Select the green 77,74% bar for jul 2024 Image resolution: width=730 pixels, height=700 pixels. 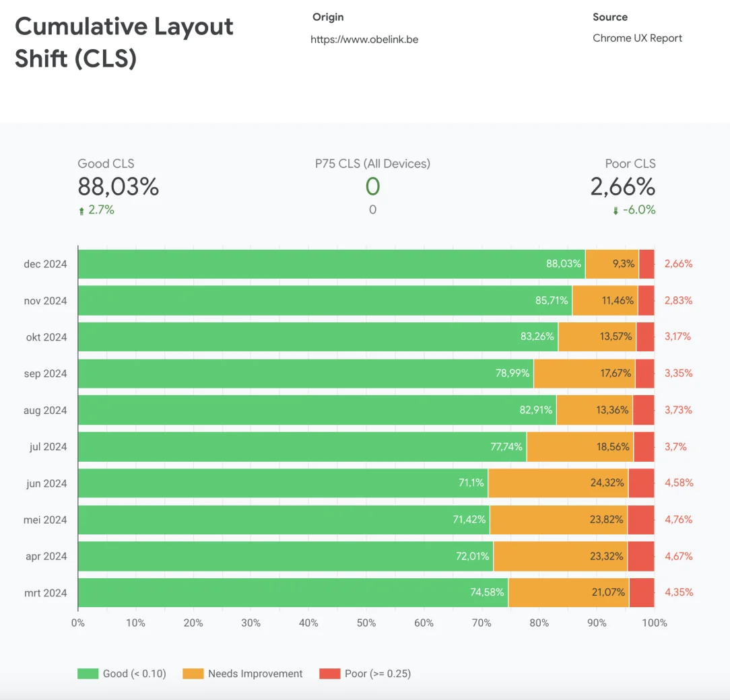302,447
